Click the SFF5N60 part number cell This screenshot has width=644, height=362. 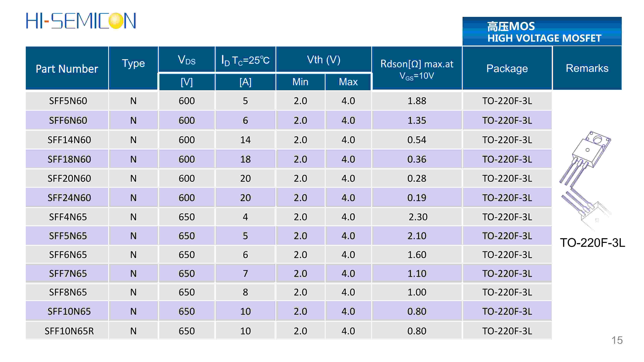click(x=68, y=101)
